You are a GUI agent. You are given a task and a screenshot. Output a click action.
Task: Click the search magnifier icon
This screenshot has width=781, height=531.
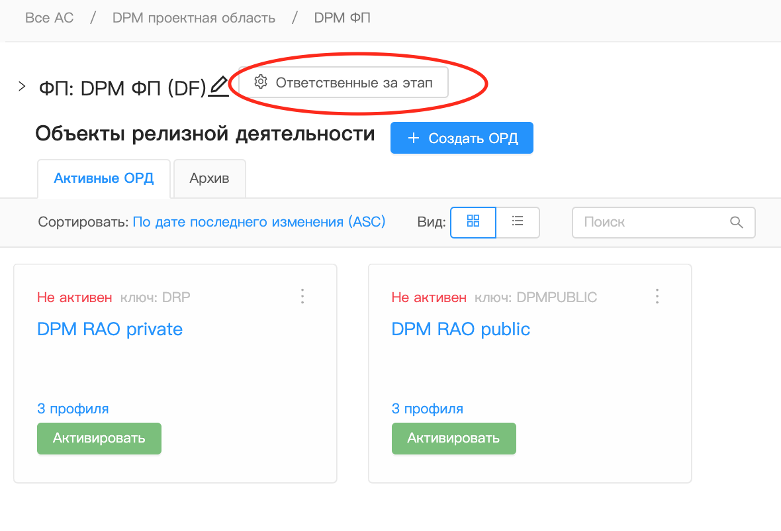coord(737,222)
